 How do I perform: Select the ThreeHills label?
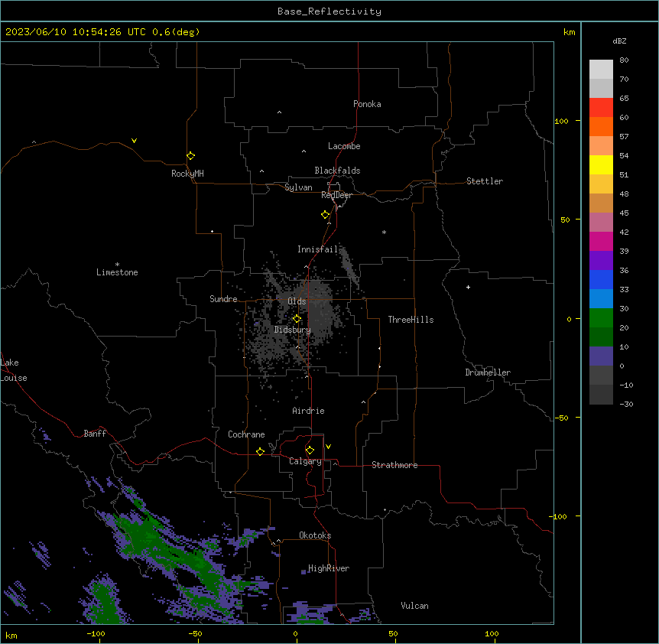pyautogui.click(x=411, y=320)
